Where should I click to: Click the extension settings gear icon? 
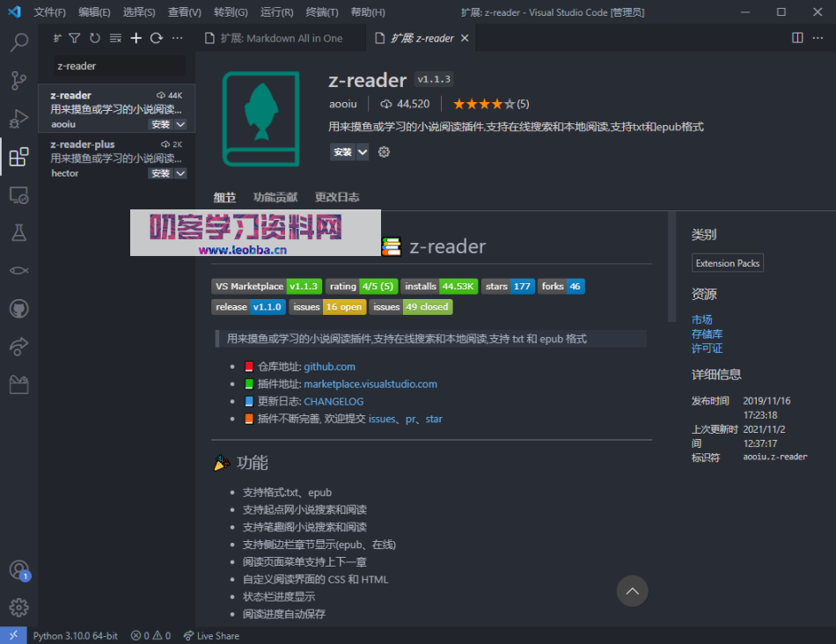coord(384,152)
